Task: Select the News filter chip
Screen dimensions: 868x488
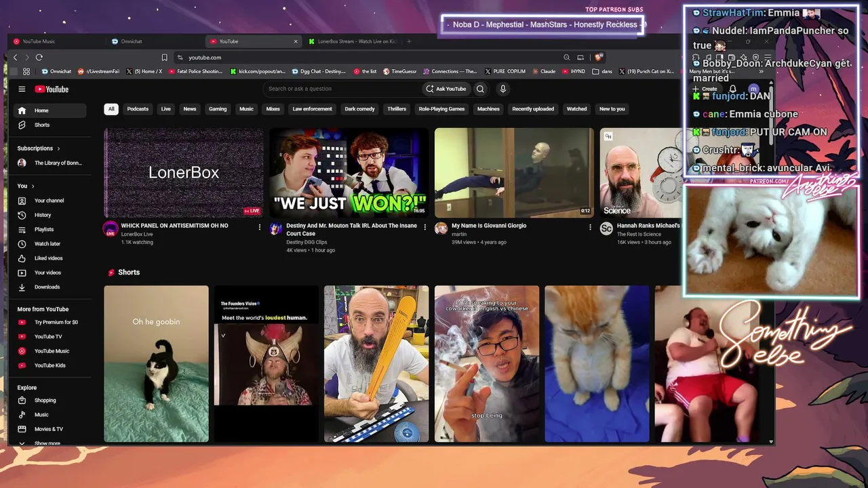Action: (x=190, y=109)
